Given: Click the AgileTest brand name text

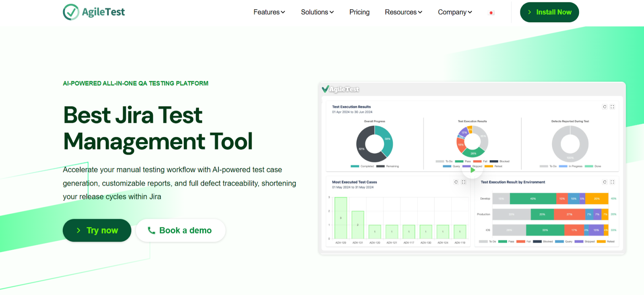Looking at the screenshot, I should pyautogui.click(x=103, y=12).
